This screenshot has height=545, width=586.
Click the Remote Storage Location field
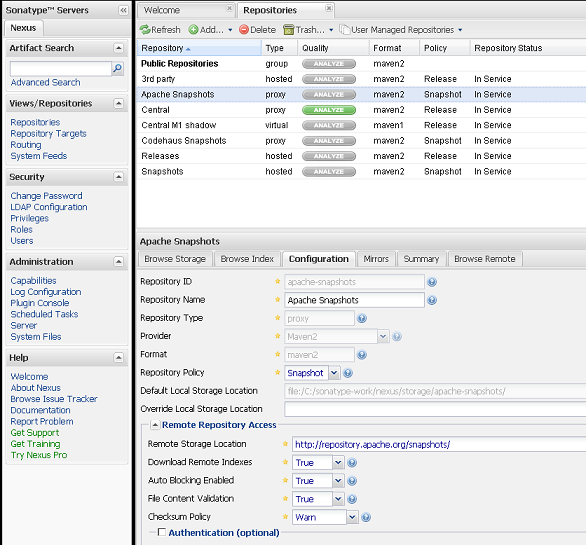(x=439, y=444)
